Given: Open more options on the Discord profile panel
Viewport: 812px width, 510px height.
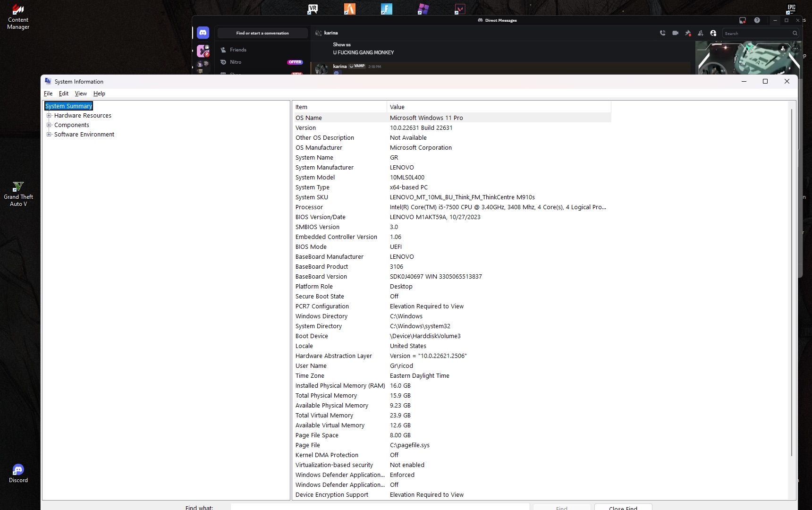Looking at the screenshot, I should [795, 48].
